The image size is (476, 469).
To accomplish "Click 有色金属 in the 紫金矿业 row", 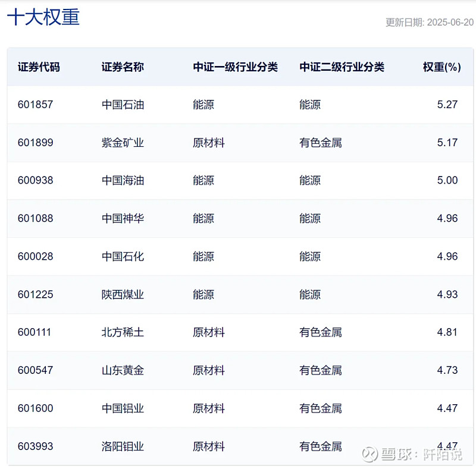I will pos(321,143).
